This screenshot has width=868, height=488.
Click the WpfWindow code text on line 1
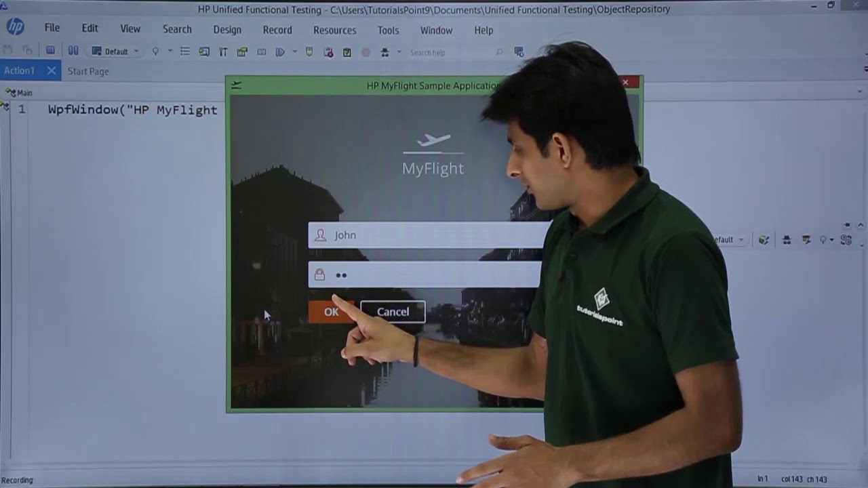[x=132, y=110]
